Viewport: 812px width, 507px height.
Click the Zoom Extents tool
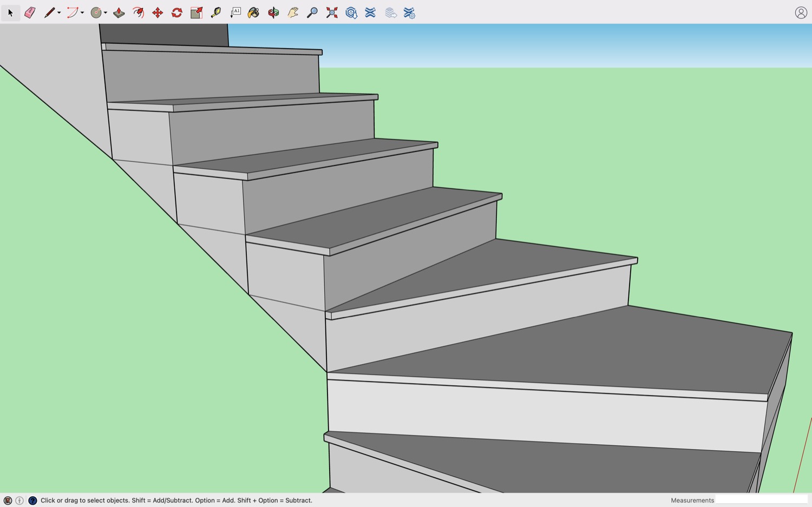(x=332, y=12)
